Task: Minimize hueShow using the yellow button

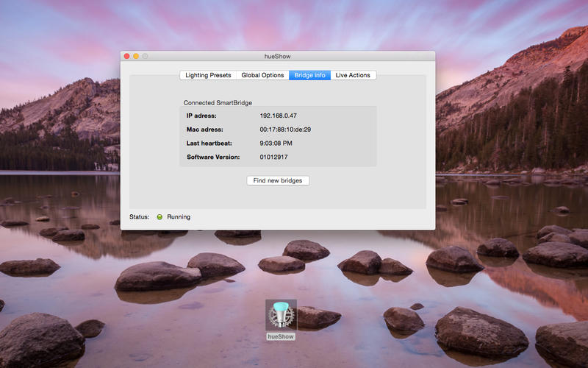Action: pos(136,56)
